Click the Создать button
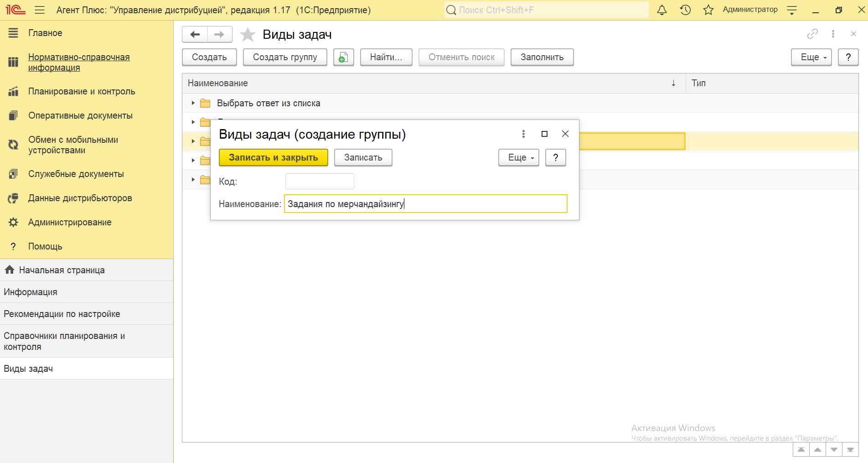The image size is (868, 463). coord(209,57)
